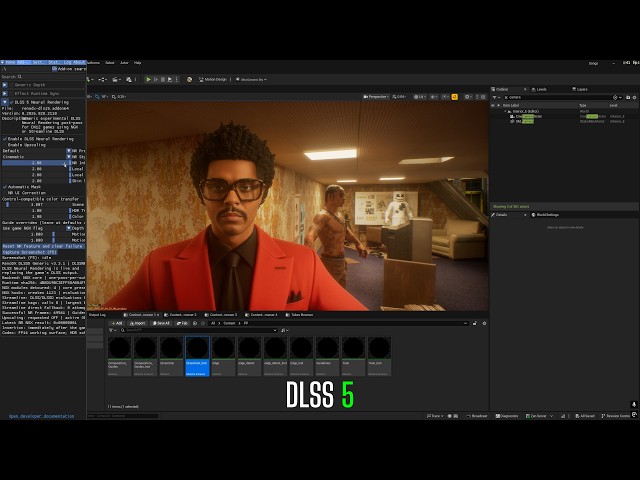This screenshot has width=640, height=480.
Task: Click the Import button in Content Browser
Action: click(x=137, y=323)
